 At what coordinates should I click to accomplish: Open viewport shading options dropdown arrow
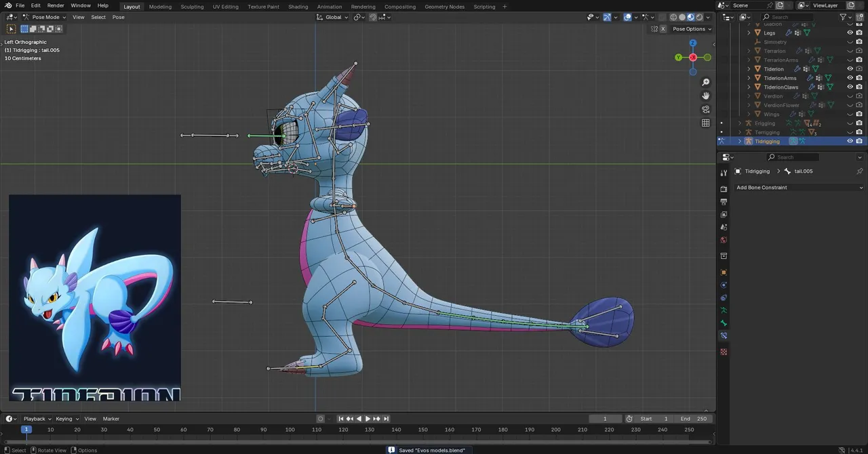[709, 17]
